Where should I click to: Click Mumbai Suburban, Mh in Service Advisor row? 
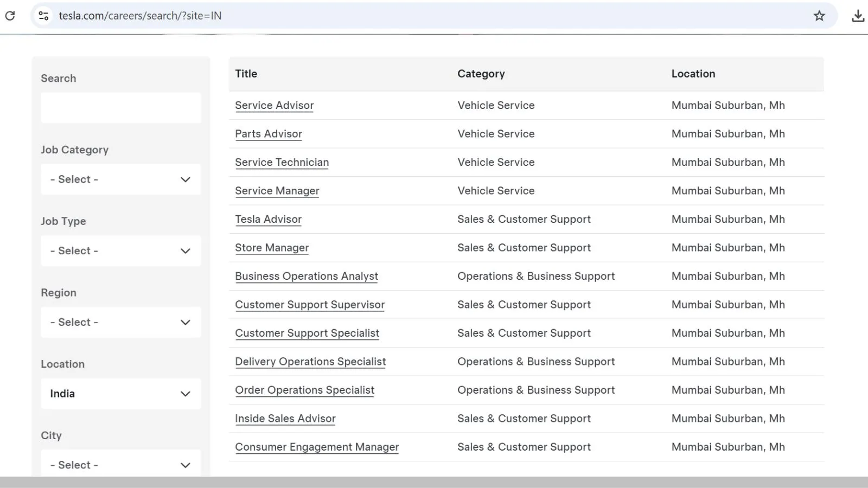pos(728,105)
